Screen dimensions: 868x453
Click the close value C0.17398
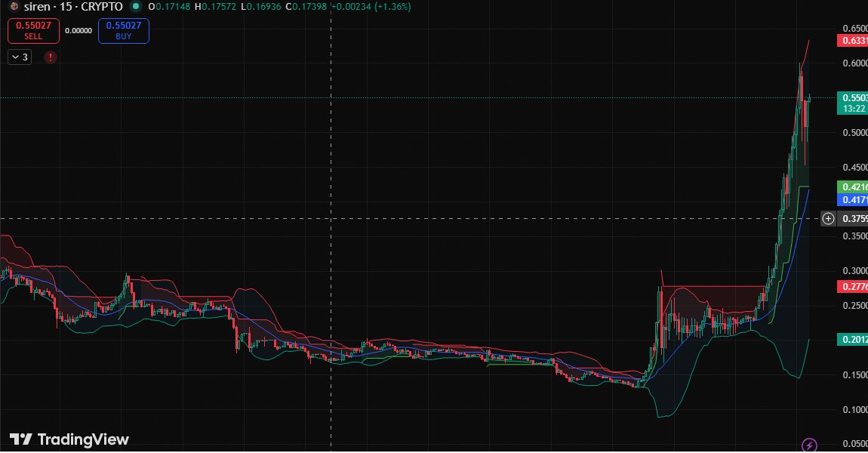click(x=306, y=7)
